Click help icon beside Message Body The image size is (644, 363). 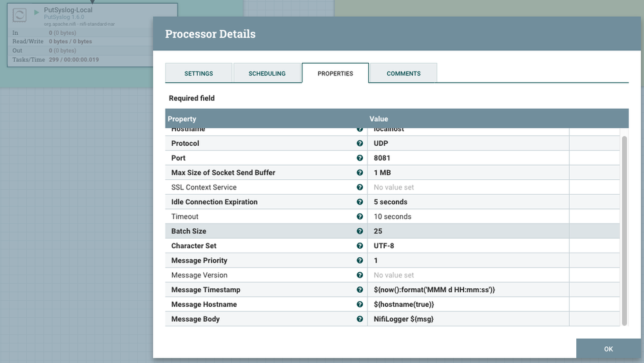tap(360, 319)
